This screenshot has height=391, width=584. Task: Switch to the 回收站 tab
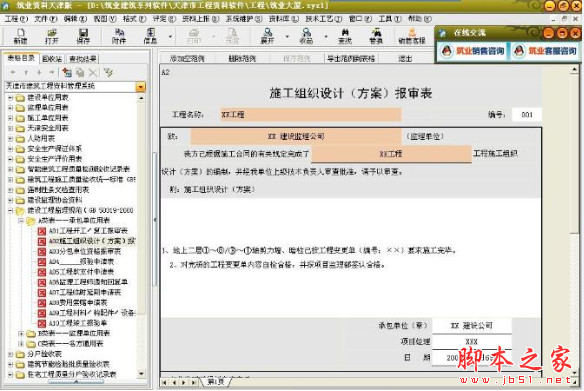point(52,58)
